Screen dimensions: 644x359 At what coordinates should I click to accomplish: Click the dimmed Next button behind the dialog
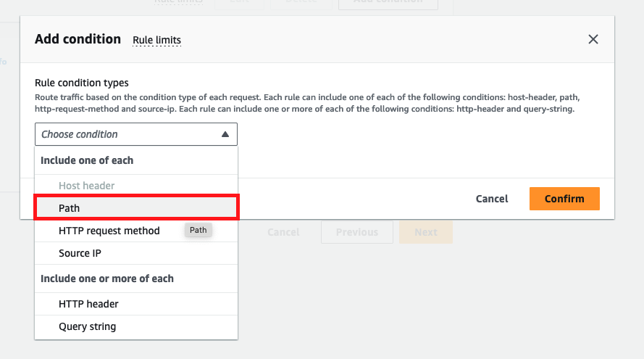pos(426,232)
